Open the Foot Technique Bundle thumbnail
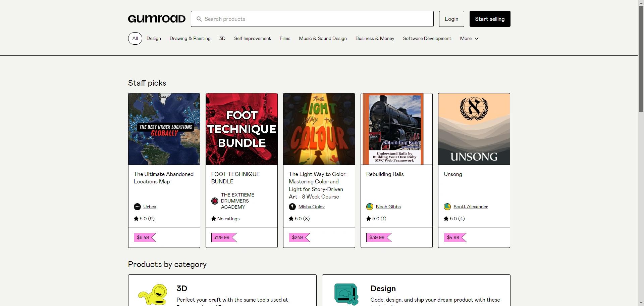The height and width of the screenshot is (306, 644). point(241,129)
